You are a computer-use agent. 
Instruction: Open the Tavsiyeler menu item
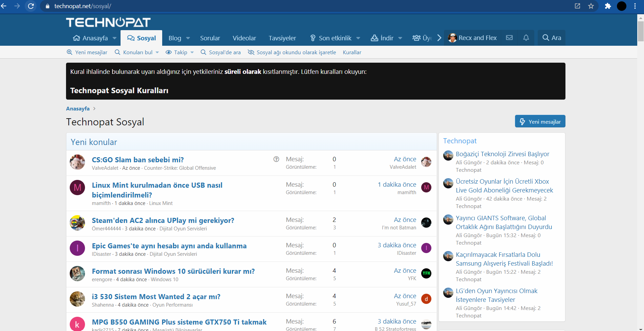(x=282, y=38)
